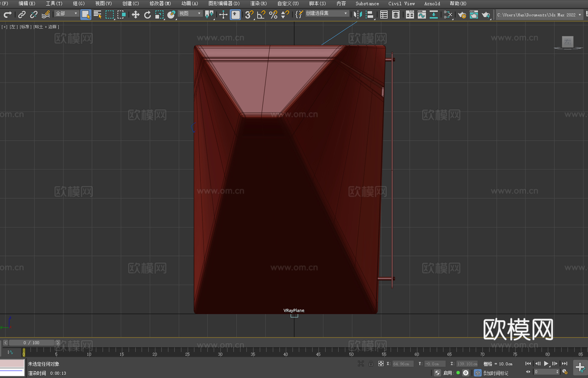Click the teal download-arrow toolbar icon
This screenshot has width=588, height=378.
434,14
